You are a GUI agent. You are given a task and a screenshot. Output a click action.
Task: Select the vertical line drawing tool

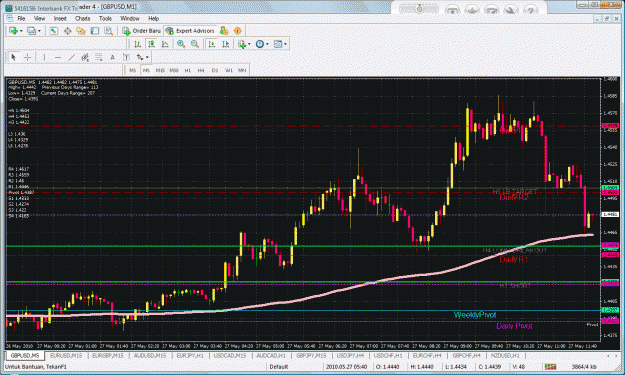coord(44,57)
